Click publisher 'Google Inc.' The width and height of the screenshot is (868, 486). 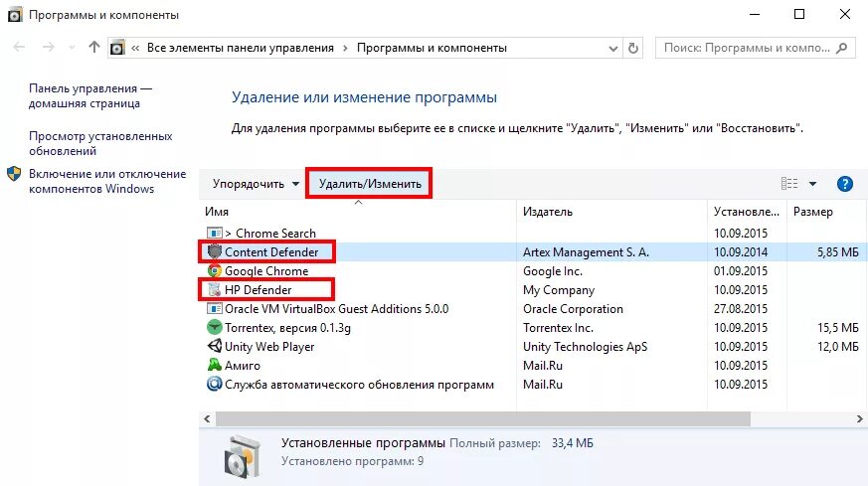tap(553, 270)
